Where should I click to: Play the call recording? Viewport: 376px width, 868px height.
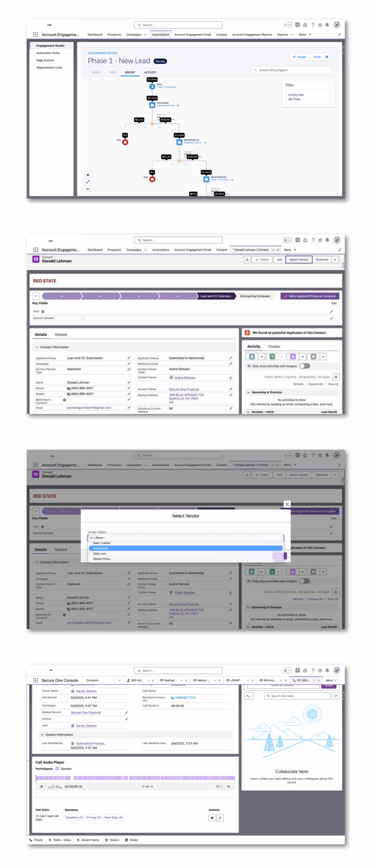pos(42,786)
